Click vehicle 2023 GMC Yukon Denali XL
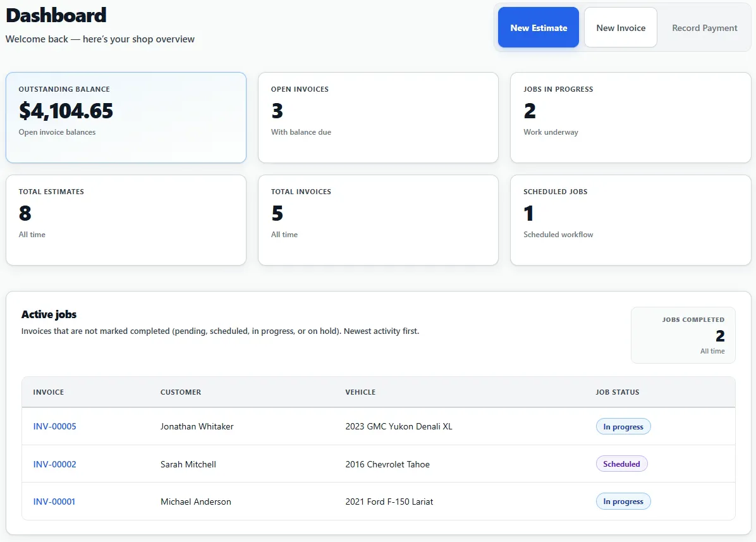 pos(399,426)
